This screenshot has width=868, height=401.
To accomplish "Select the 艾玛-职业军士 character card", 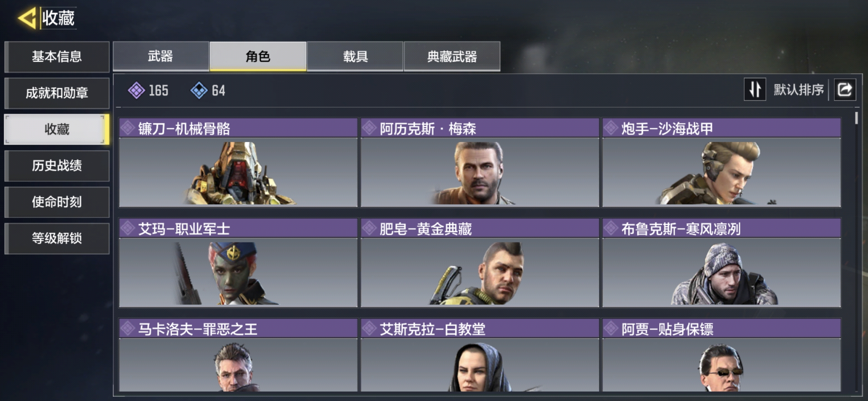I will pos(238,263).
